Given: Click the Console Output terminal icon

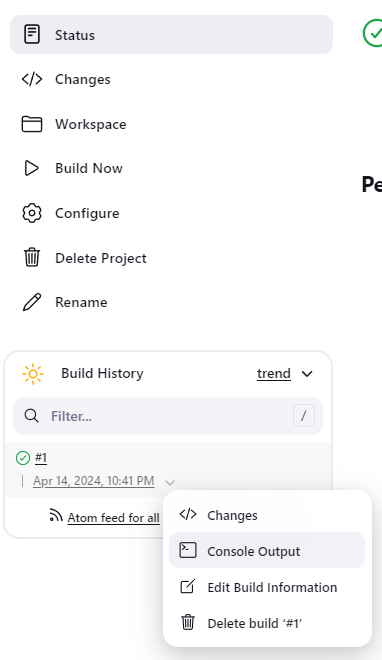Looking at the screenshot, I should point(188,550).
